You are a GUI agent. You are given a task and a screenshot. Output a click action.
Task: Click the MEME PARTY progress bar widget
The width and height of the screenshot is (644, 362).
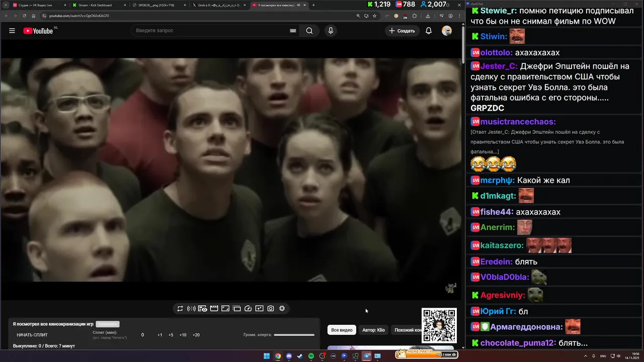coord(427,353)
